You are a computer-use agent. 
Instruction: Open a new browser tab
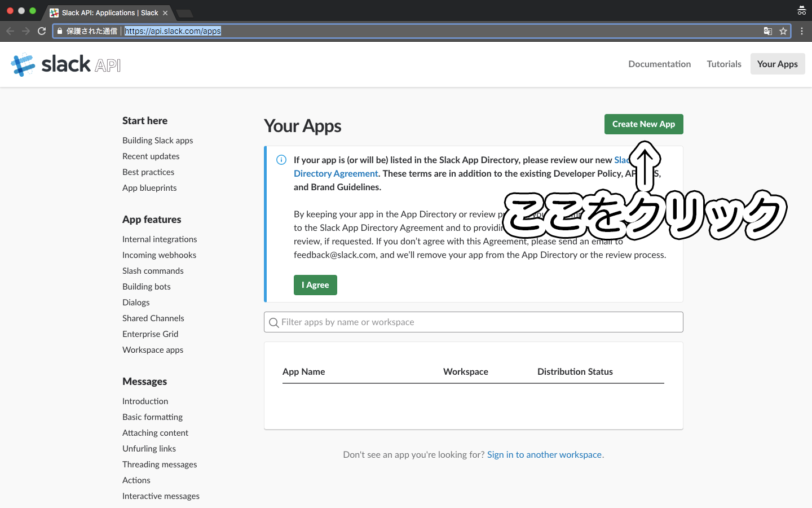pos(184,13)
